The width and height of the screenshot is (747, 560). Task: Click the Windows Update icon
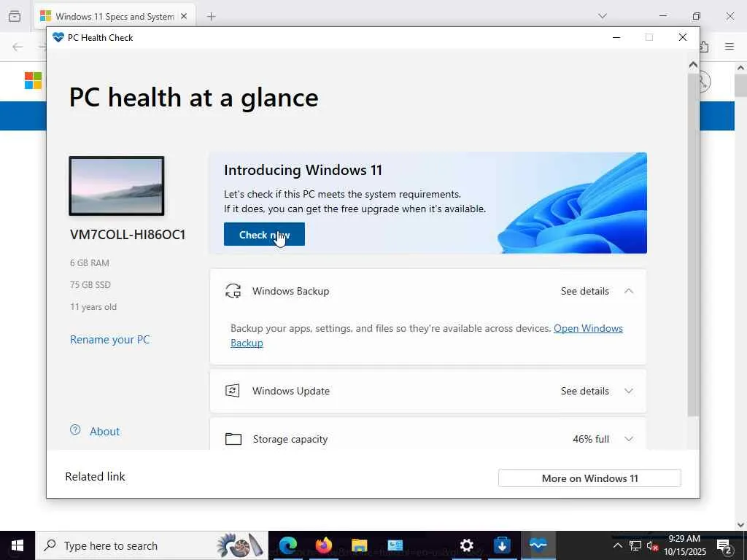click(233, 391)
